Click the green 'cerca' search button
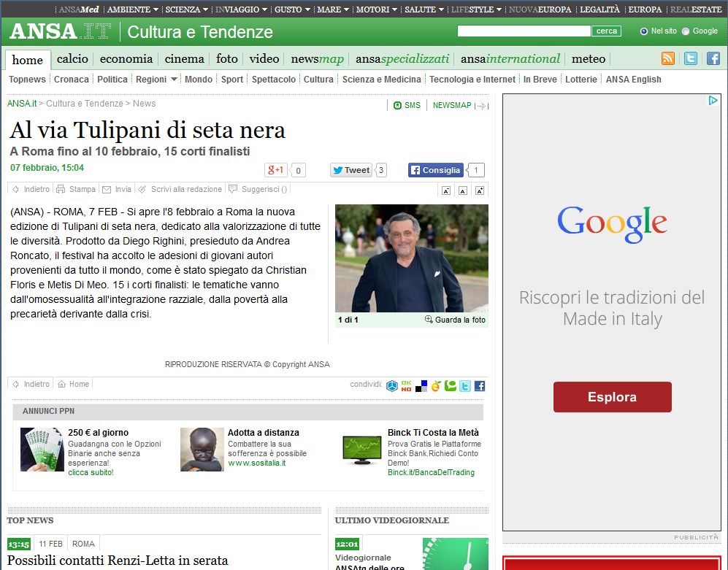This screenshot has height=570, width=728. click(606, 31)
